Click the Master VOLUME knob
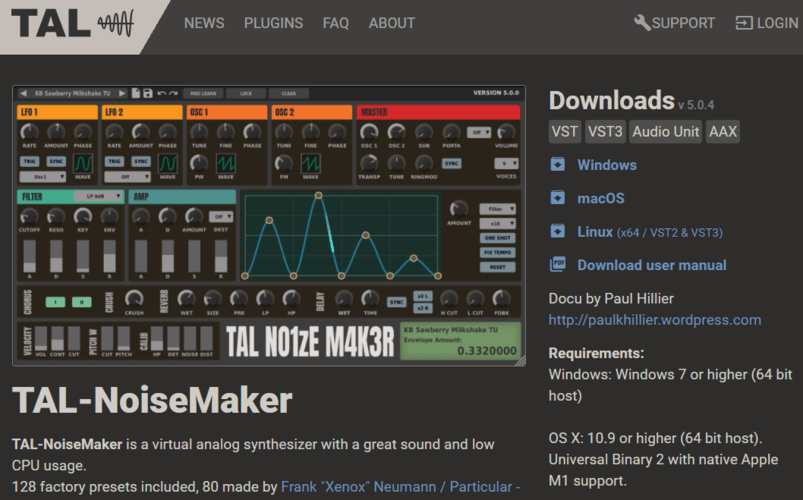Screen dimensions: 803x500 506,132
